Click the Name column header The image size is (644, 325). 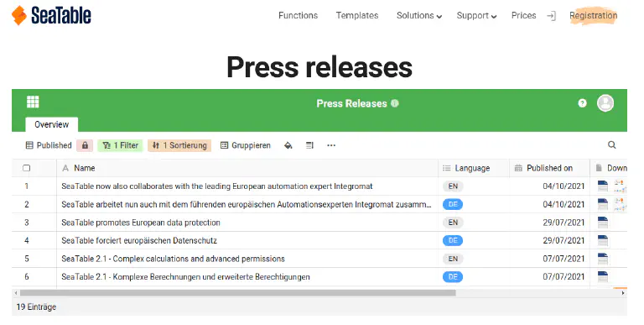click(247, 168)
